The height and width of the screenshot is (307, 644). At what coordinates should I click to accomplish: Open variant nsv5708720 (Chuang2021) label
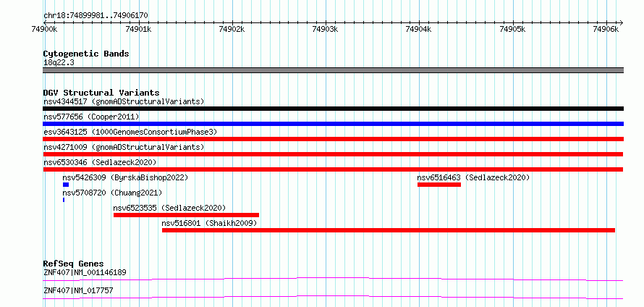click(x=113, y=193)
